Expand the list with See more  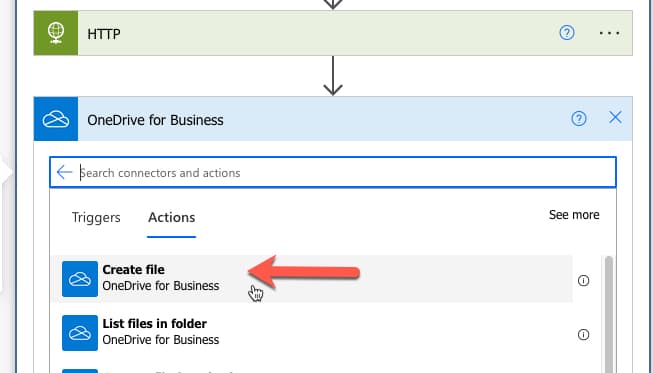click(574, 215)
